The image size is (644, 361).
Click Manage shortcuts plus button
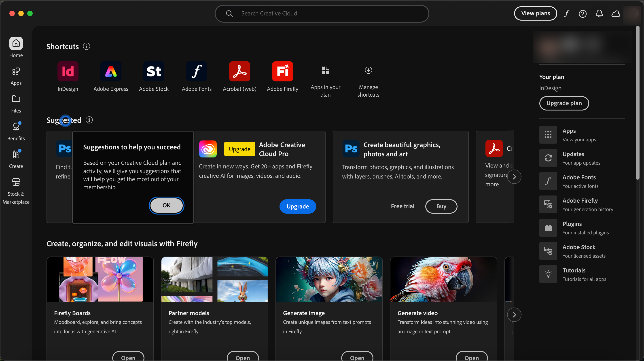[x=368, y=70]
